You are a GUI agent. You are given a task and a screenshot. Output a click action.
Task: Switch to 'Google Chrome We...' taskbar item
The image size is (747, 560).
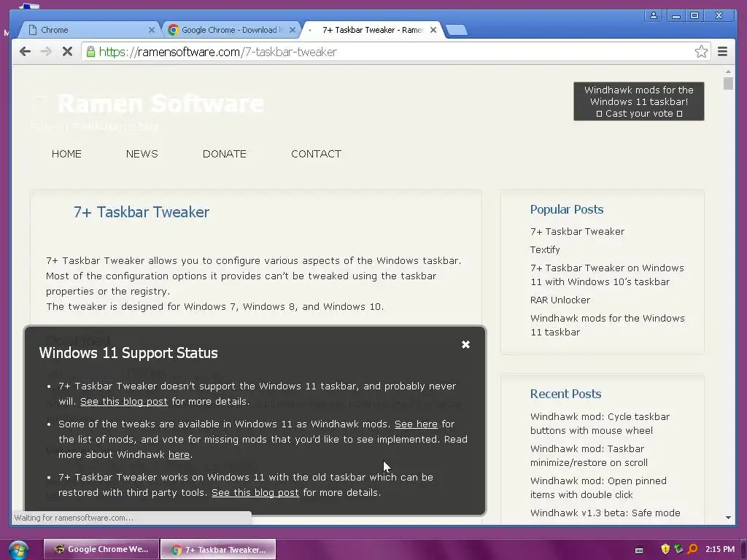101,549
